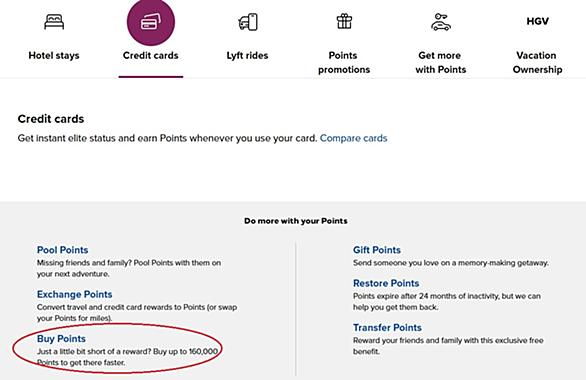The image size is (586, 380).
Task: Click the Hotel stays bed icon
Action: pos(54,22)
